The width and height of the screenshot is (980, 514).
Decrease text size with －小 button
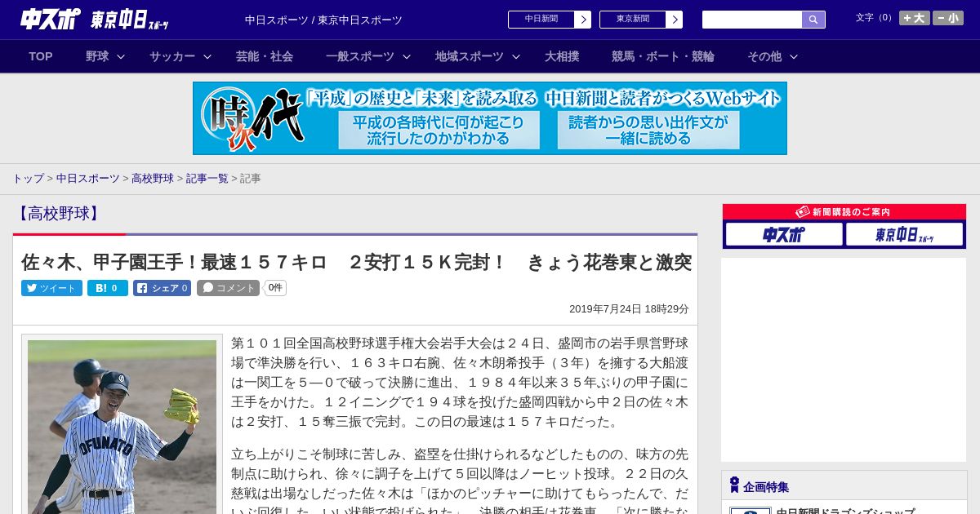coord(948,18)
